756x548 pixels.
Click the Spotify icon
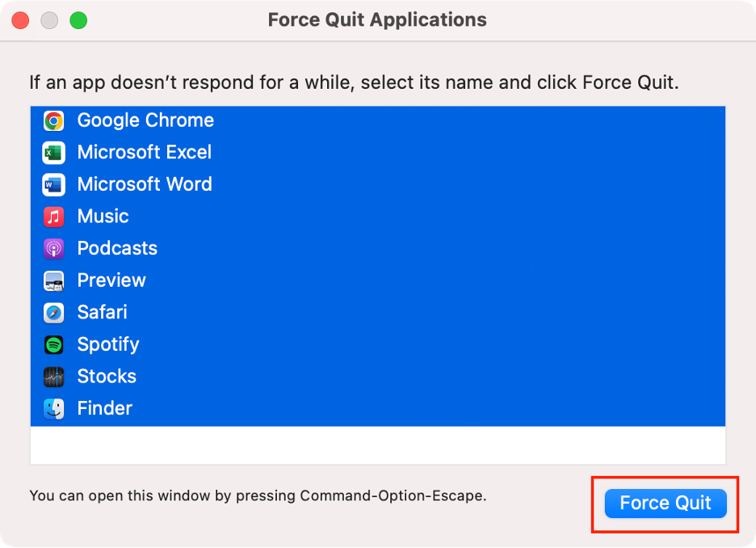52,344
